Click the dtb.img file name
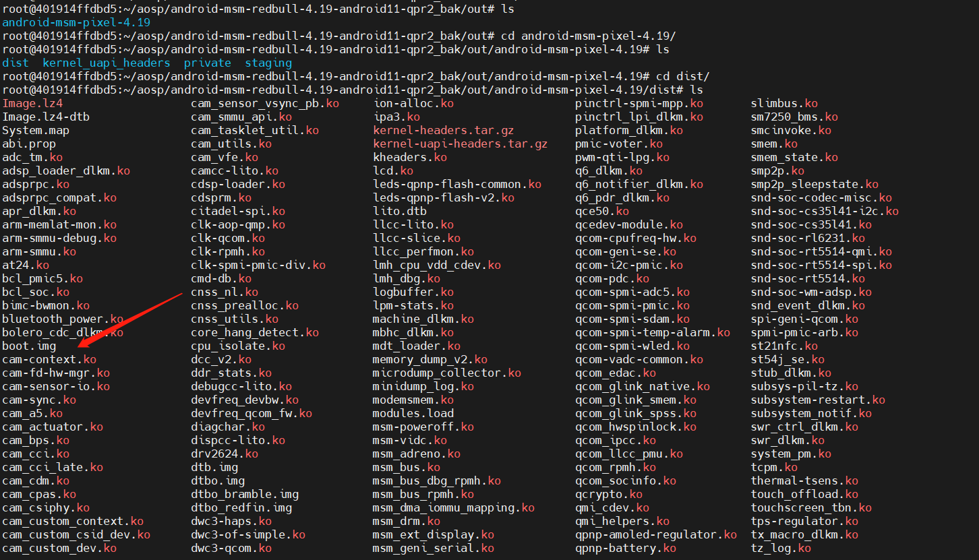979x560 pixels. 214,467
